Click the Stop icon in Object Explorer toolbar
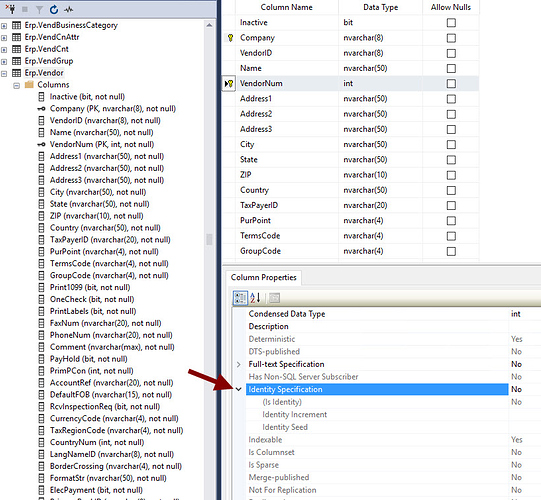Screen dimensions: 541x500 pos(25,9)
